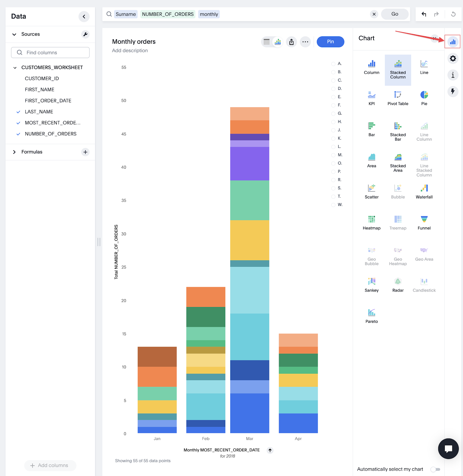The width and height of the screenshot is (463, 476).
Task: Click the wrench icon next to Sources
Action: [x=85, y=34]
